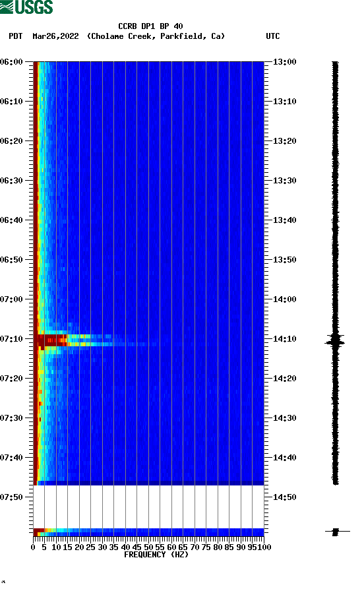Viewport: 364px width, 589px height.
Task: Click the 75 Hz frequency axis label
Action: [206, 547]
